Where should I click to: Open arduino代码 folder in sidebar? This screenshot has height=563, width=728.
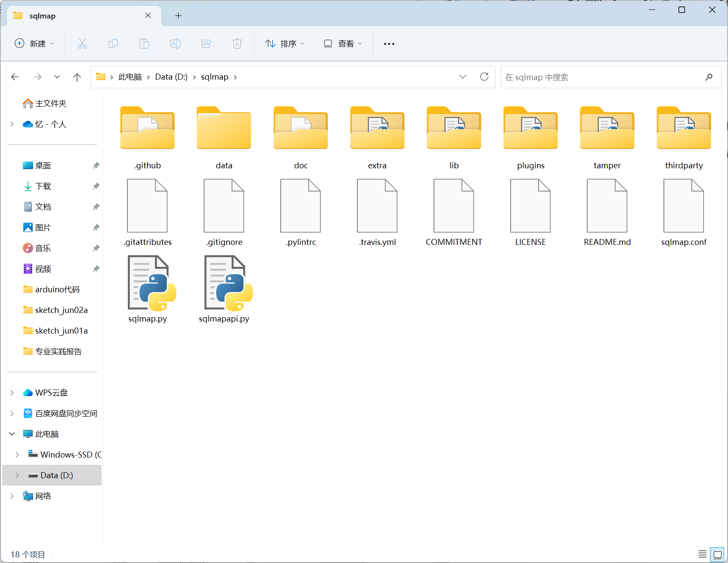(52, 289)
